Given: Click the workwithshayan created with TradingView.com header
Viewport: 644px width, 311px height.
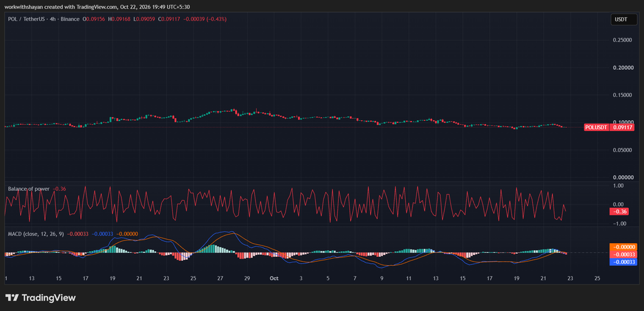Looking at the screenshot, I should coord(97,6).
